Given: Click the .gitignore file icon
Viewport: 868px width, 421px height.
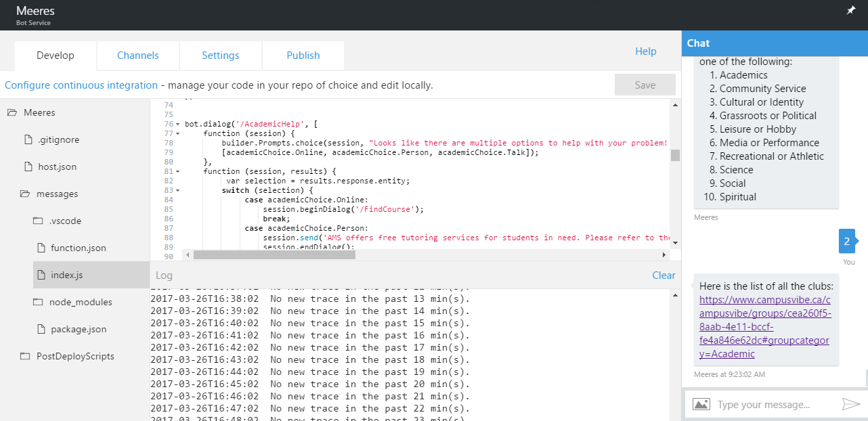Looking at the screenshot, I should 28,139.
